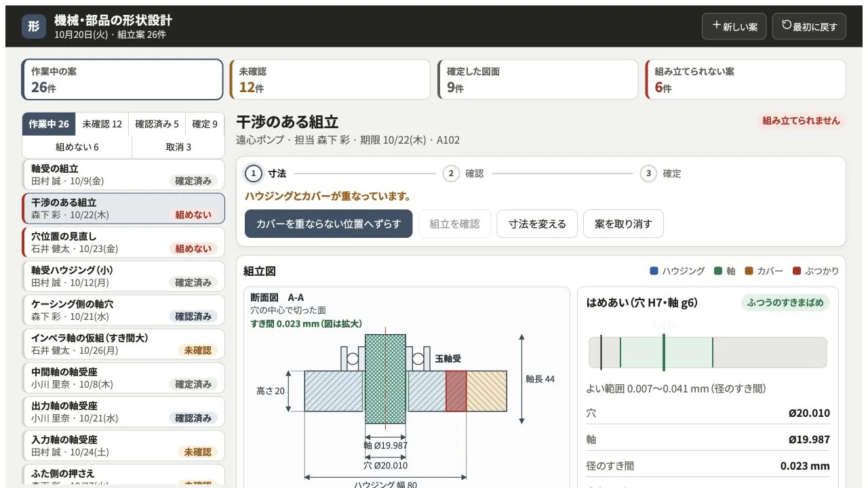Click the 組み立てられません status badge
The height and width of the screenshot is (488, 868).
(801, 121)
